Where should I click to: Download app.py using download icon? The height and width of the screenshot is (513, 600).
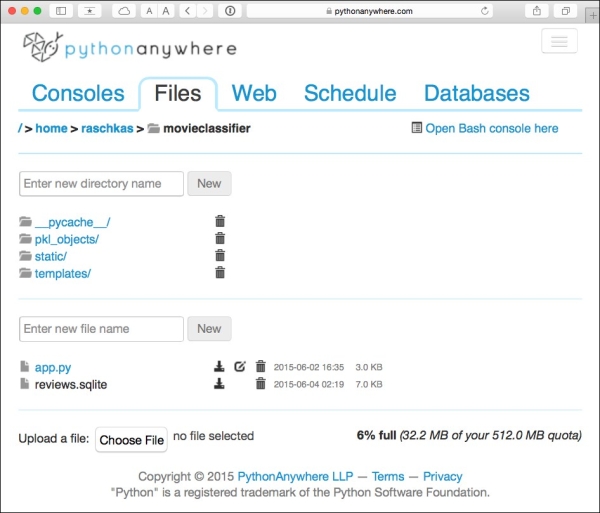point(219,366)
